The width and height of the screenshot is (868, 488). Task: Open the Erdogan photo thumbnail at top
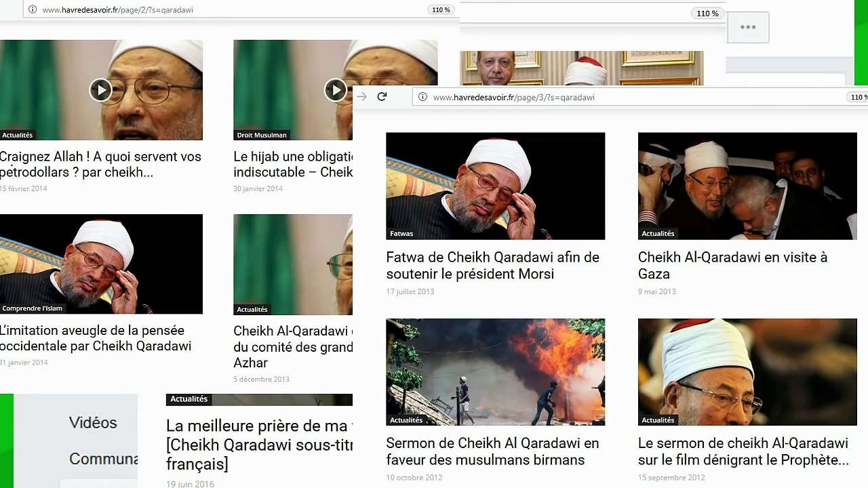pos(581,68)
